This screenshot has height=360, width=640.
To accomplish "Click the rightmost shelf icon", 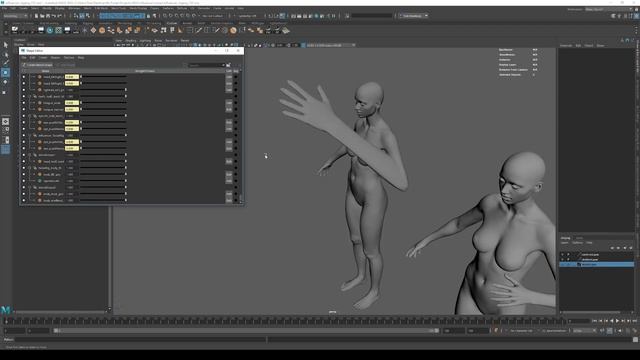I will pyautogui.click(x=286, y=30).
